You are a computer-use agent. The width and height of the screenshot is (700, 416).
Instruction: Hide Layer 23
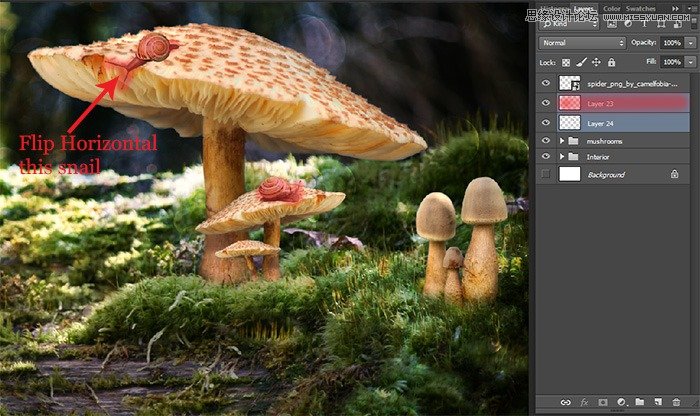pos(546,103)
